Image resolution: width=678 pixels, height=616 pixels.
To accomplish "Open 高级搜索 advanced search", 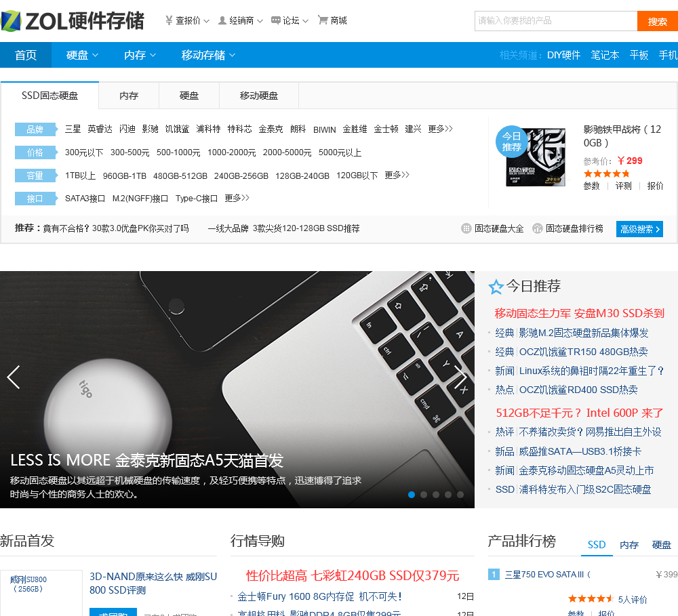I will [x=639, y=229].
